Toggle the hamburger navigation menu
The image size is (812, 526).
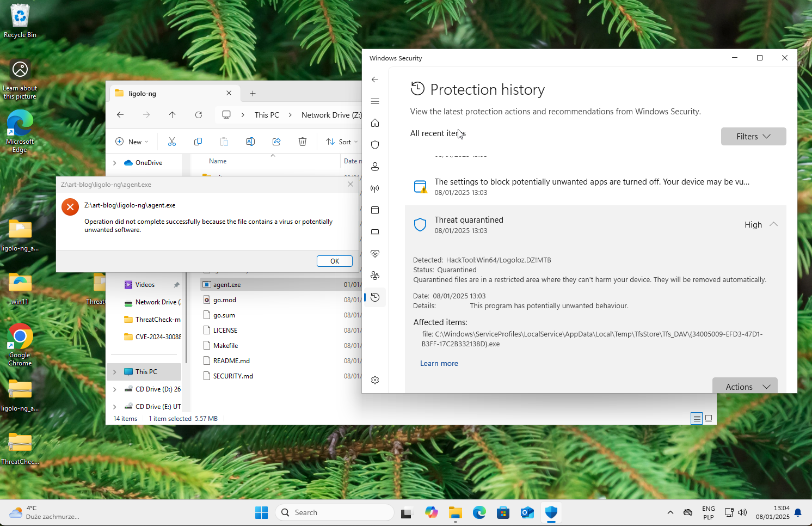pyautogui.click(x=375, y=101)
